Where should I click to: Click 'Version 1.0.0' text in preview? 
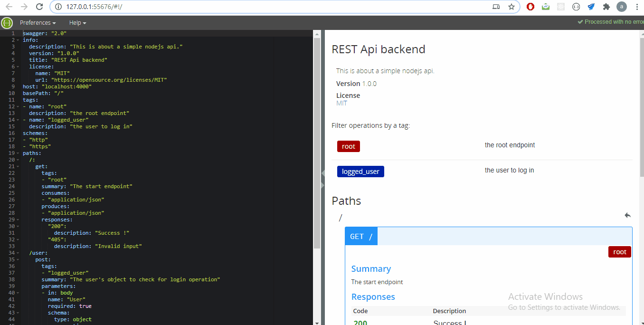click(356, 84)
